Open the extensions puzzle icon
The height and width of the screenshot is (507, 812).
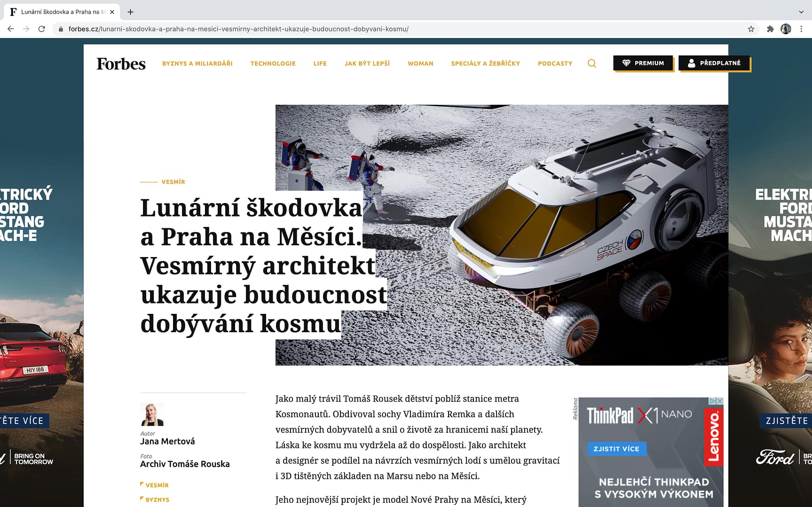770,29
